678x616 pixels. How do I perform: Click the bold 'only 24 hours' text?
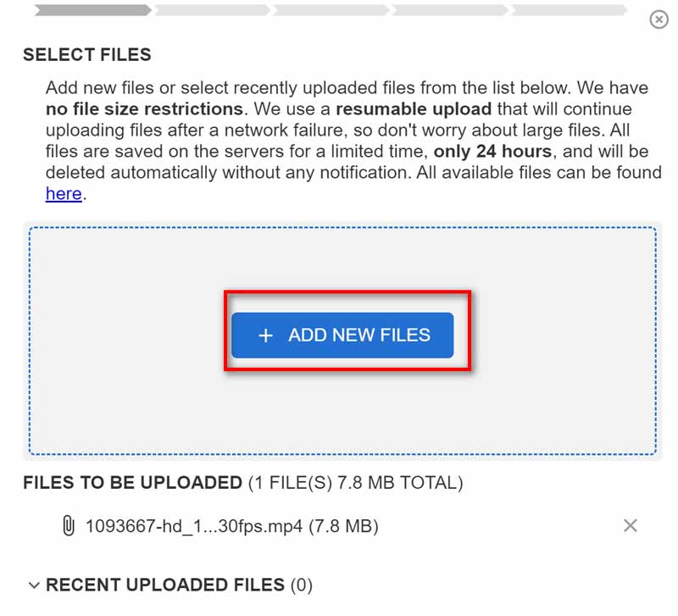492,152
